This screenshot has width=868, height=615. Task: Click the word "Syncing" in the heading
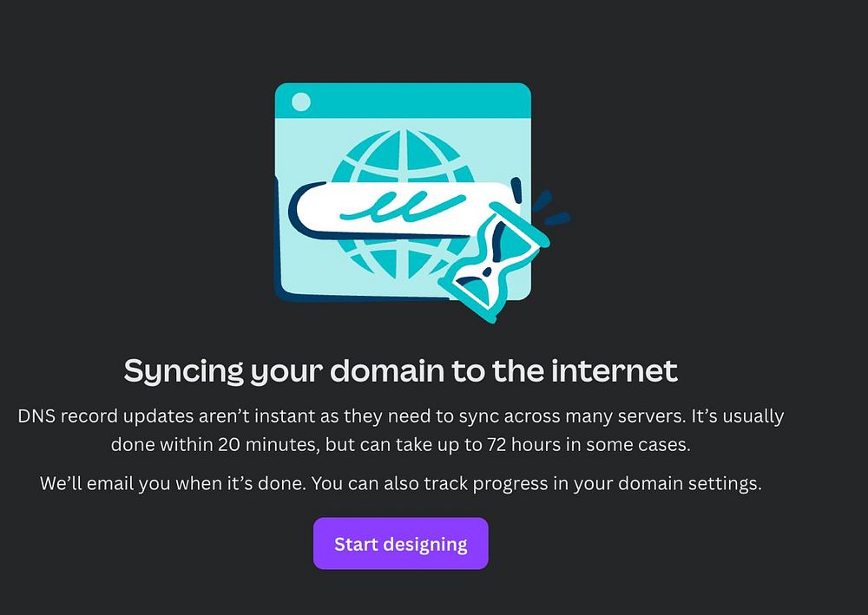tap(184, 371)
